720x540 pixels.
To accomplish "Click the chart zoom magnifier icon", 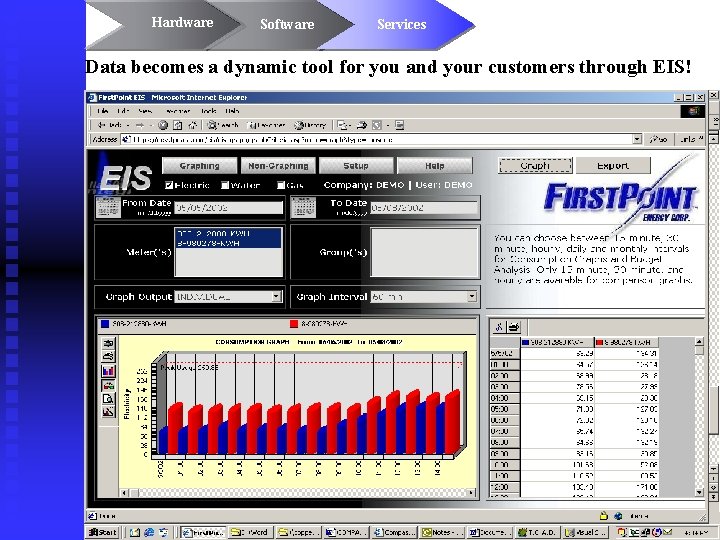I will [x=108, y=399].
